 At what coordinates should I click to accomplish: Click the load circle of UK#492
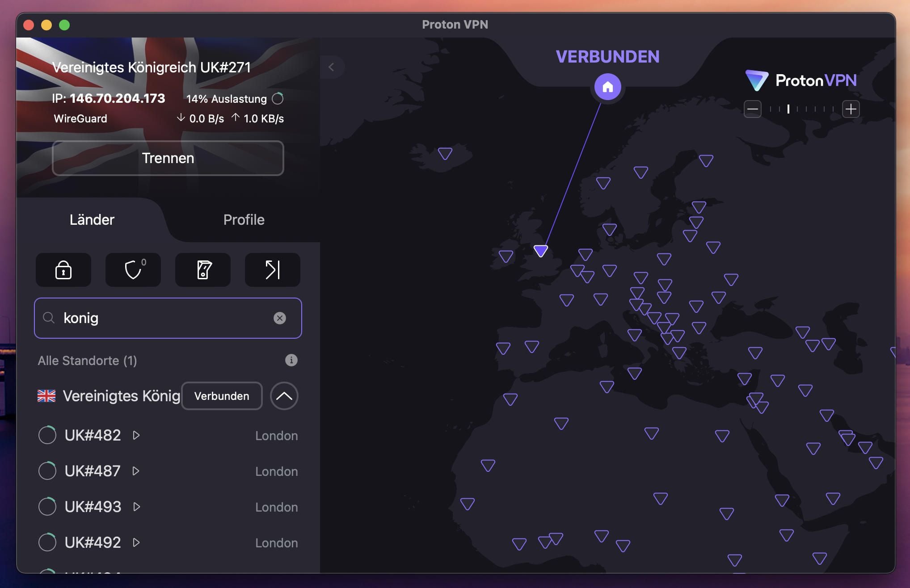pyautogui.click(x=47, y=542)
